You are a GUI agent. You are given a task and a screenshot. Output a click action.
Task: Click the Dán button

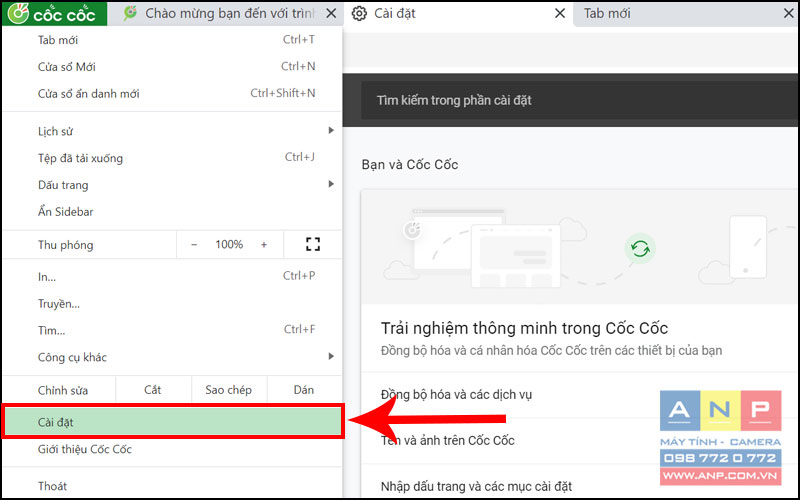pyautogui.click(x=304, y=390)
